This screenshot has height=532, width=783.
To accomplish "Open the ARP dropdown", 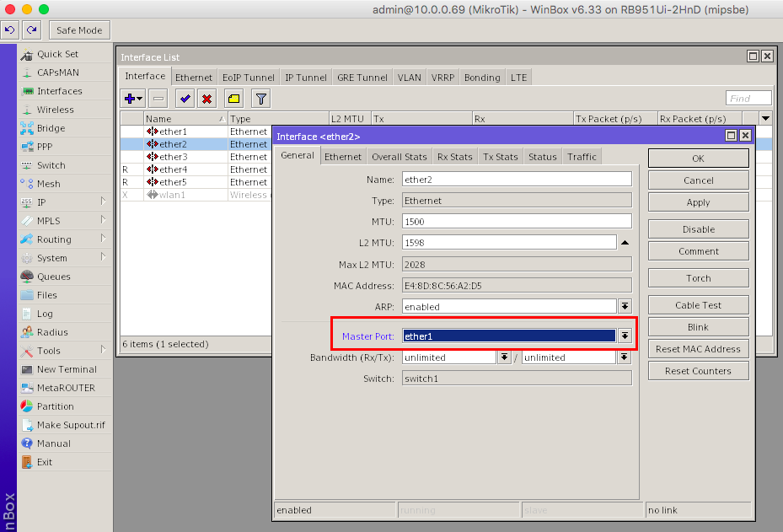I will click(625, 306).
